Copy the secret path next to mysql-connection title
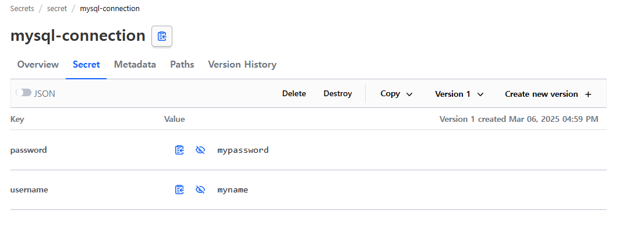 (162, 36)
